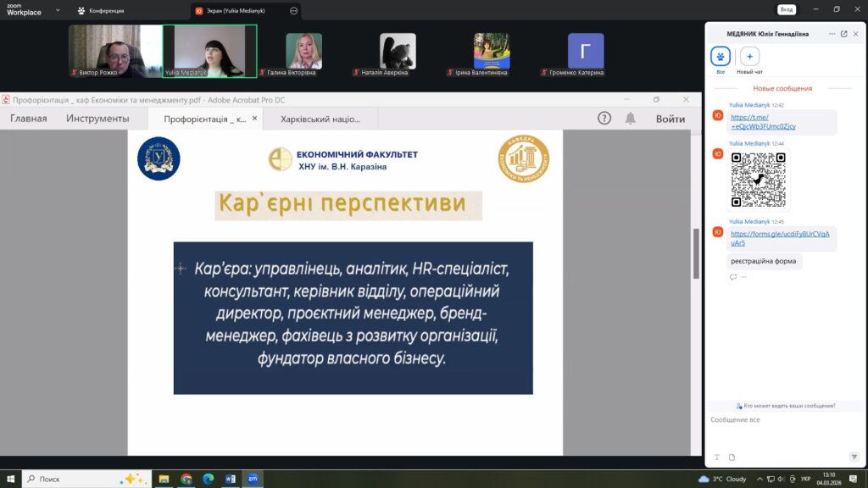Click reply icon under registration form message

[x=734, y=277]
